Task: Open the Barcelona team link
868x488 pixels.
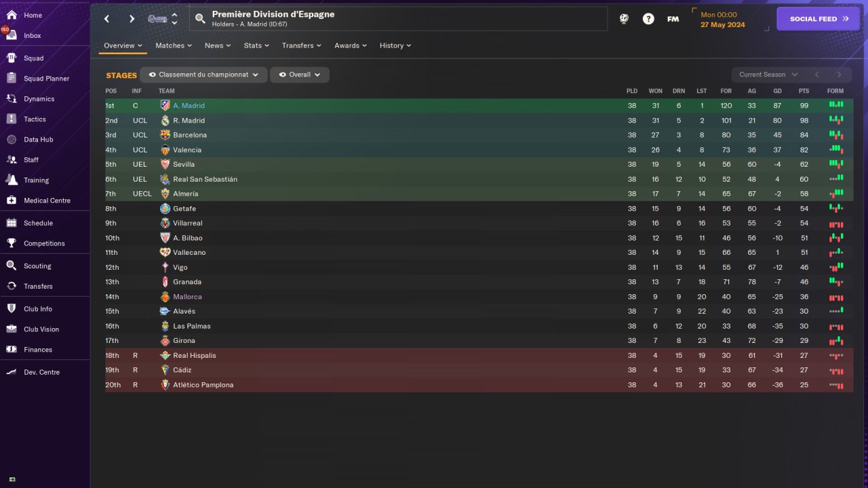Action: (190, 135)
